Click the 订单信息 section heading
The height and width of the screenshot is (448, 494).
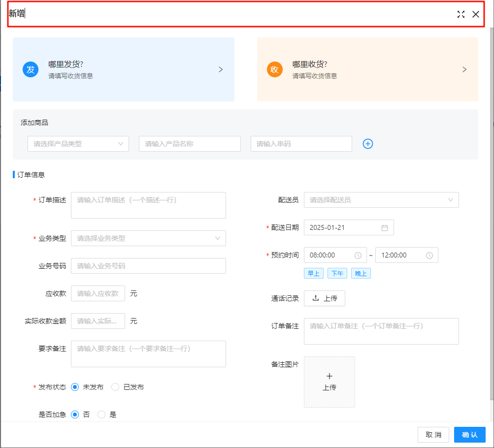[31, 175]
